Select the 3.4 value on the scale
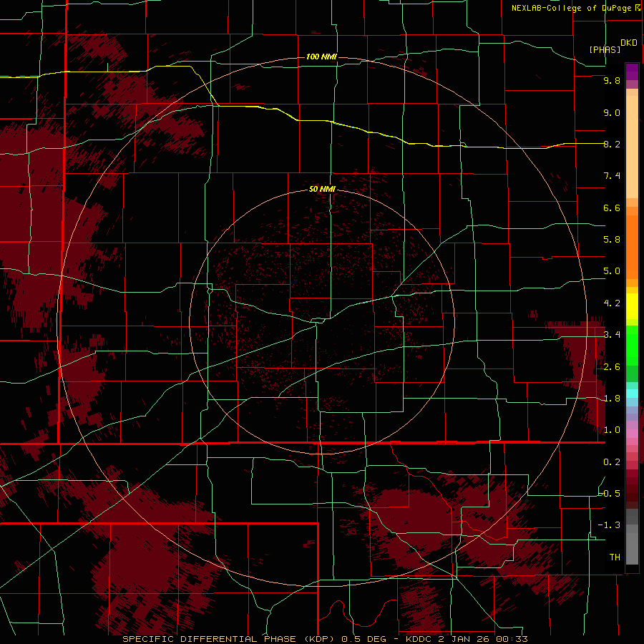 point(612,335)
